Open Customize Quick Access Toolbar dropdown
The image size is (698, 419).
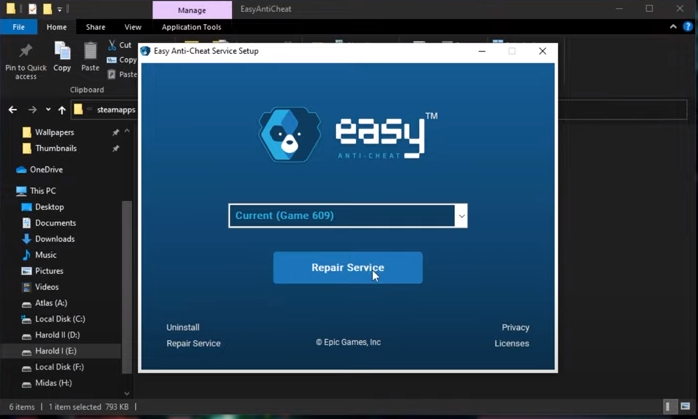click(59, 9)
